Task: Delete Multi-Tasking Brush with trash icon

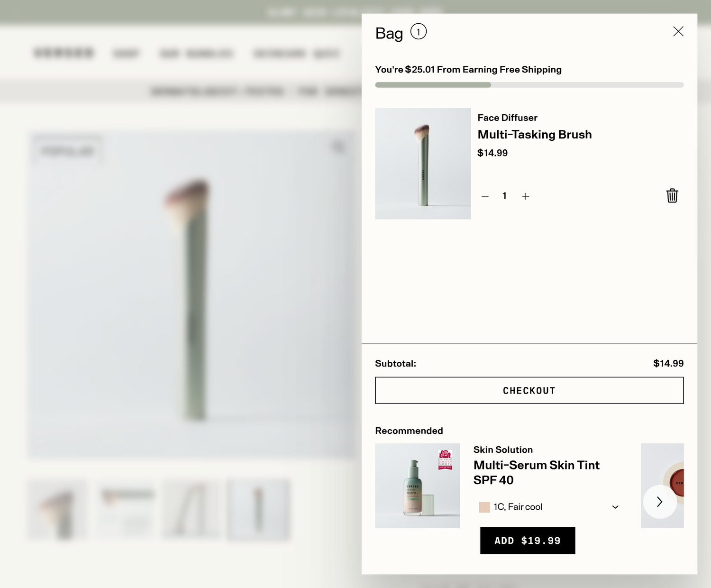Action: pyautogui.click(x=672, y=195)
